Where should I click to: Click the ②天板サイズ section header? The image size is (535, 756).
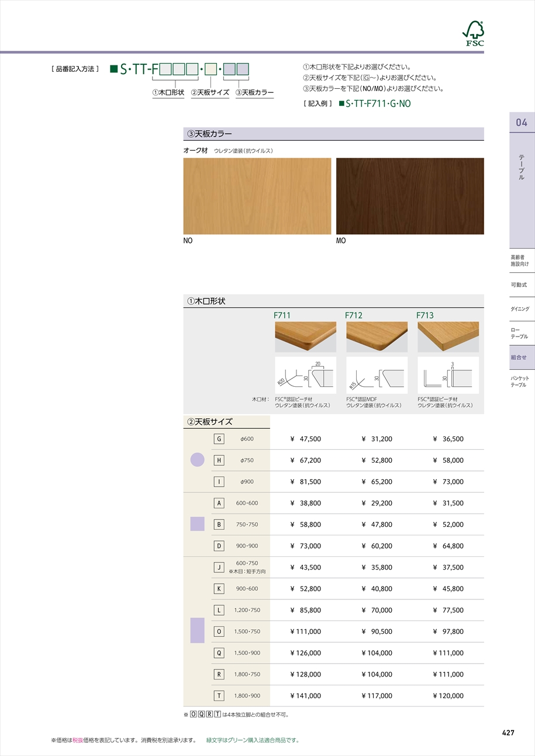pos(227,422)
